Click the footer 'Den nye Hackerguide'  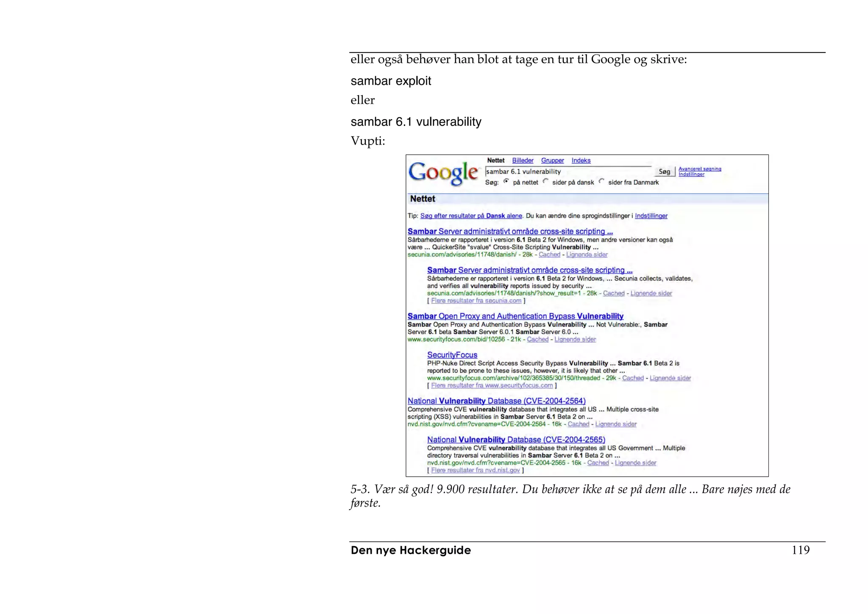pos(411,550)
